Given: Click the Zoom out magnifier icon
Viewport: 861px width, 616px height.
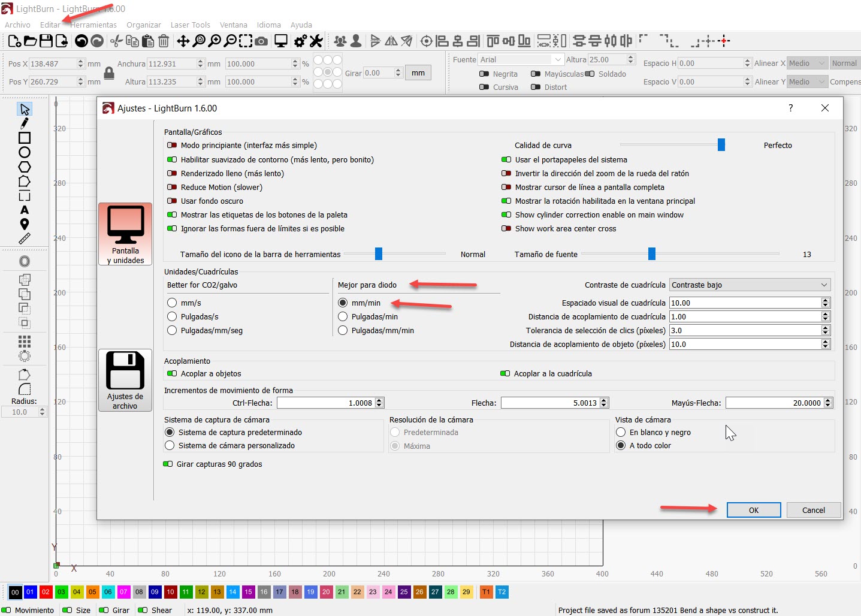Looking at the screenshot, I should tap(229, 41).
